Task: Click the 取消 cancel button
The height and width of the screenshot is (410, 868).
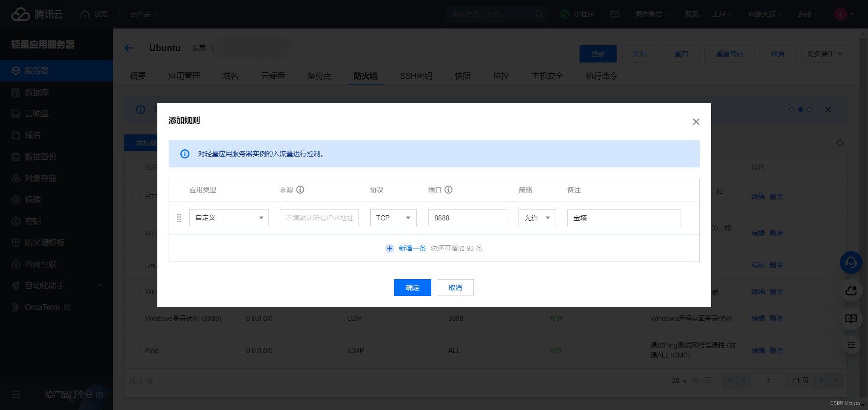Action: point(455,288)
